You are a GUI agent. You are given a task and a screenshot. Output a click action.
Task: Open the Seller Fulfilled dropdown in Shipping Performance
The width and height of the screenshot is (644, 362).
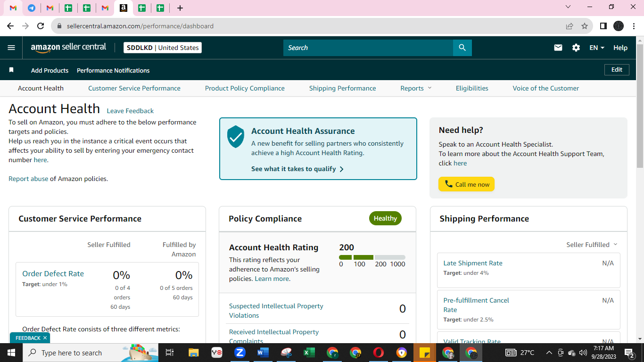(x=592, y=245)
